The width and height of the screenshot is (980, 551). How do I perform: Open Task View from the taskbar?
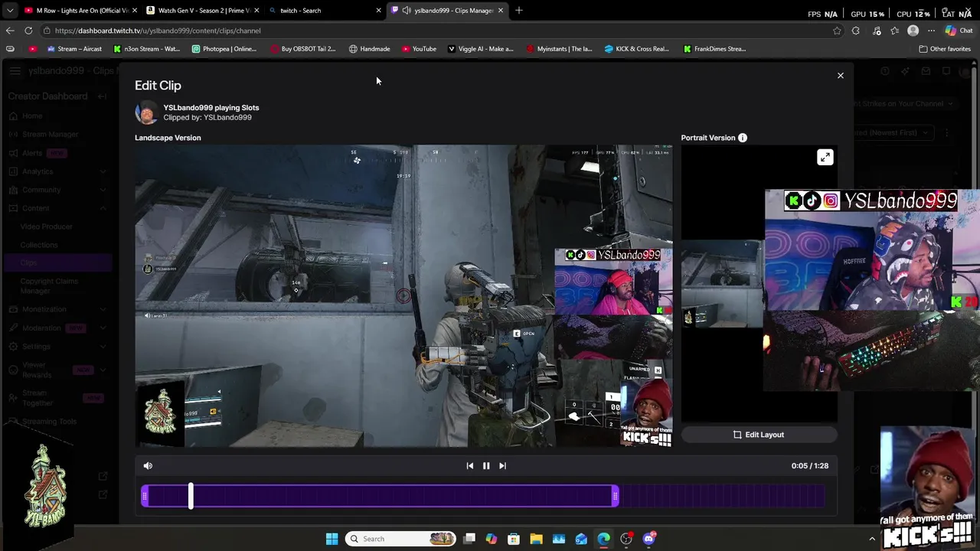469,539
